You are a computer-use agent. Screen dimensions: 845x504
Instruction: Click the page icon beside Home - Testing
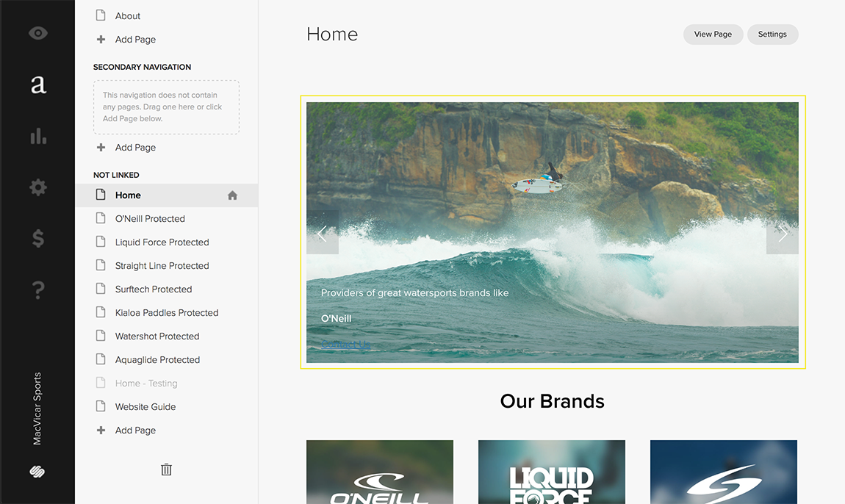click(x=100, y=383)
